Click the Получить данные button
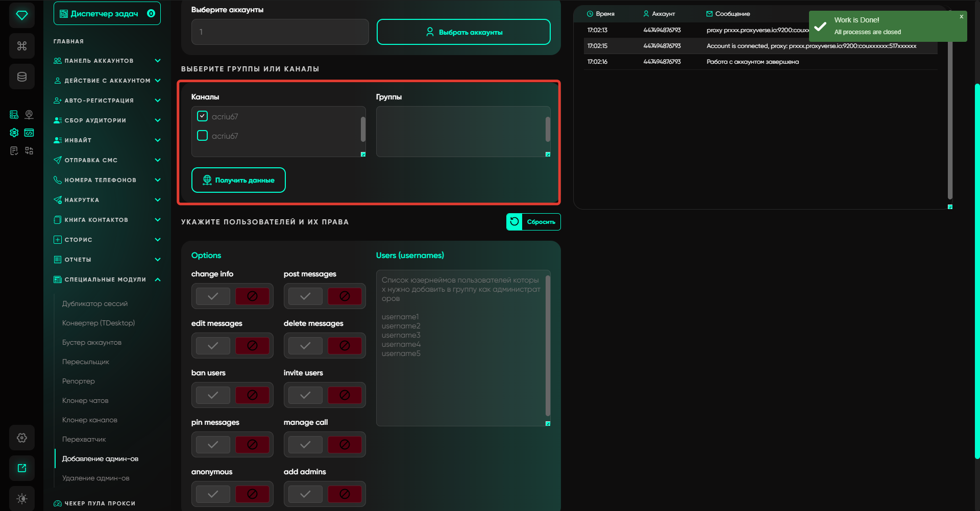 click(238, 180)
